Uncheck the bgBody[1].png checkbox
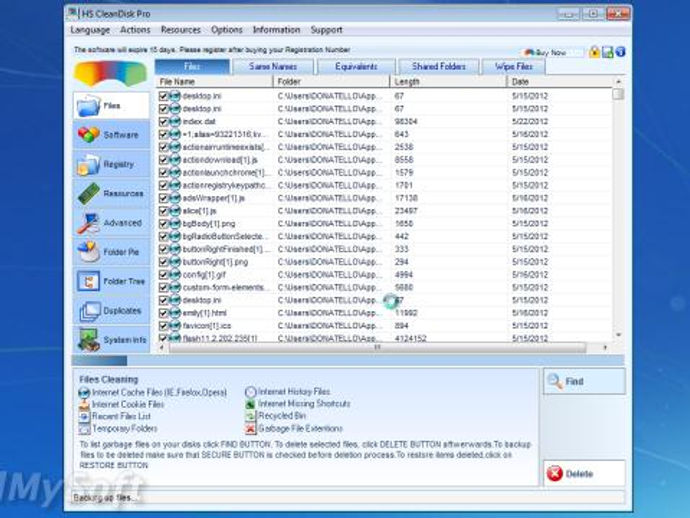Screen dimensions: 690x518 click(163, 224)
